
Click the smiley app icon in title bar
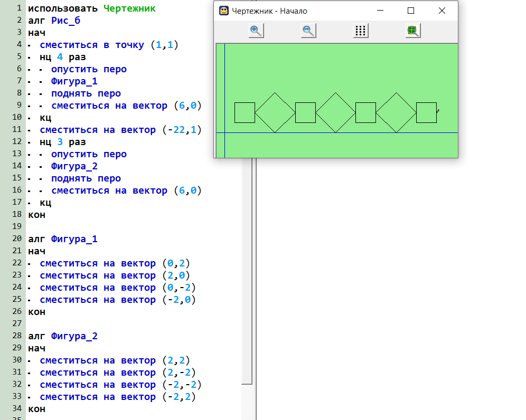click(224, 11)
